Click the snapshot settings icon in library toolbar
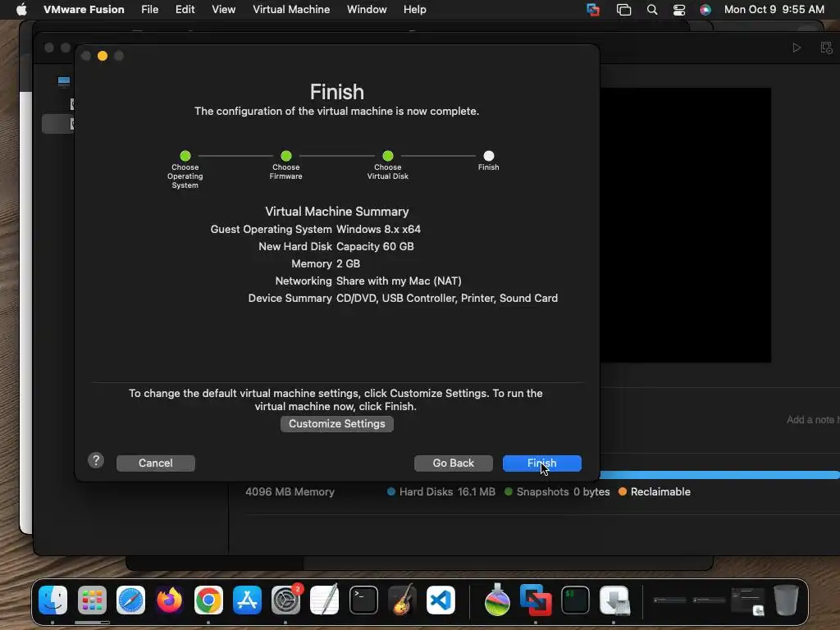The height and width of the screenshot is (630, 840). click(827, 48)
